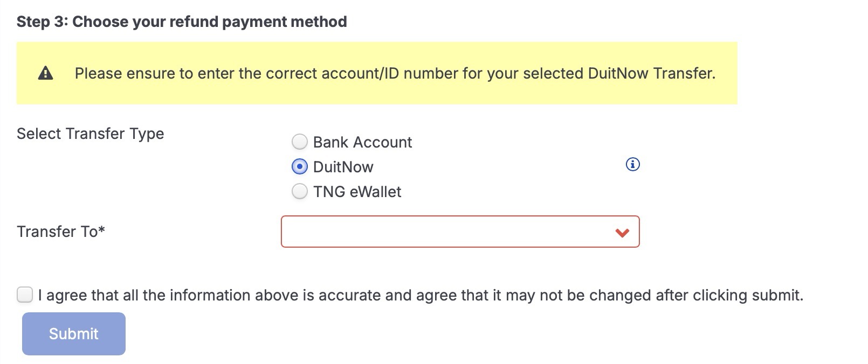This screenshot has height=364, width=868.
Task: Click the red chevron arrow icon
Action: 622,233
